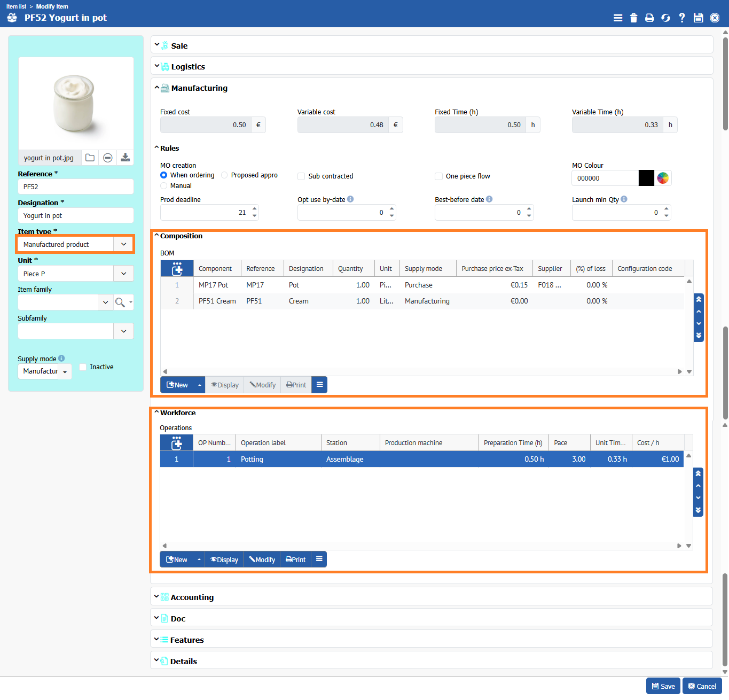729x700 pixels.
Task: Click Modify button under the Operations table
Action: (x=262, y=559)
